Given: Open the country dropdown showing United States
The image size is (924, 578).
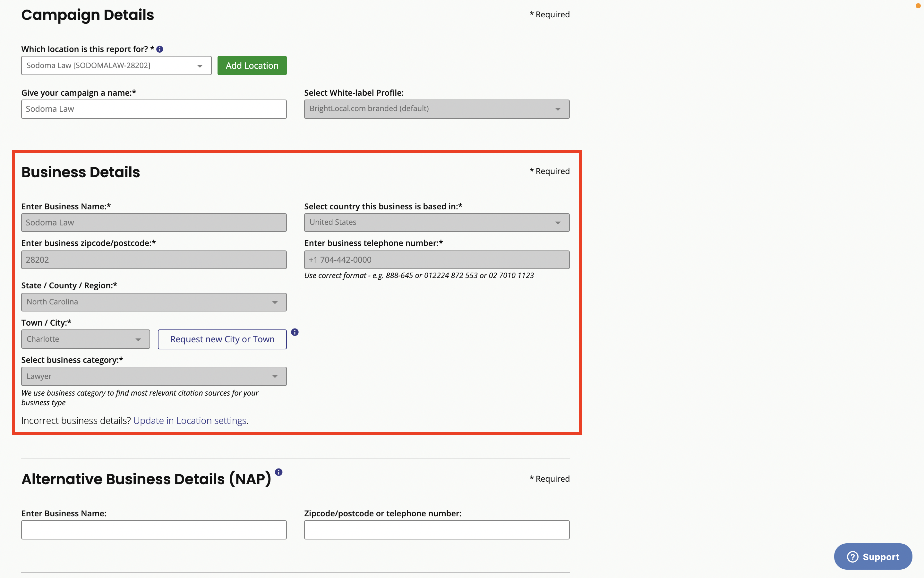Looking at the screenshot, I should coord(437,223).
